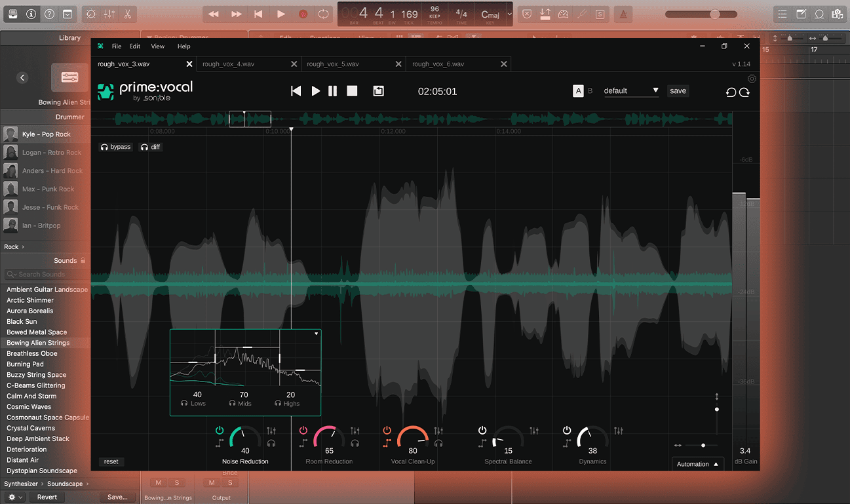
Task: Click the Vocal Clean-Up automation curve icon
Action: pos(387,443)
